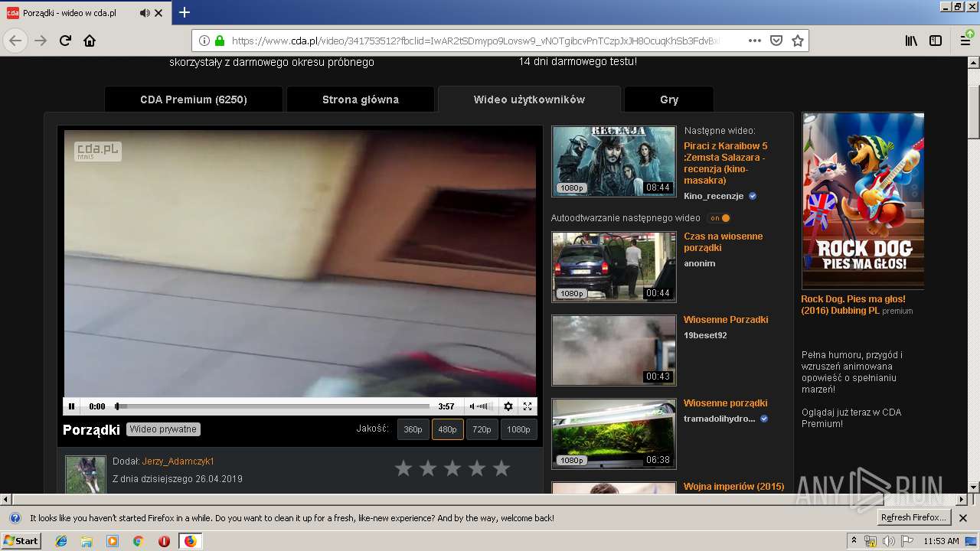The width and height of the screenshot is (980, 551).
Task: Open the Gry tab
Action: point(669,99)
